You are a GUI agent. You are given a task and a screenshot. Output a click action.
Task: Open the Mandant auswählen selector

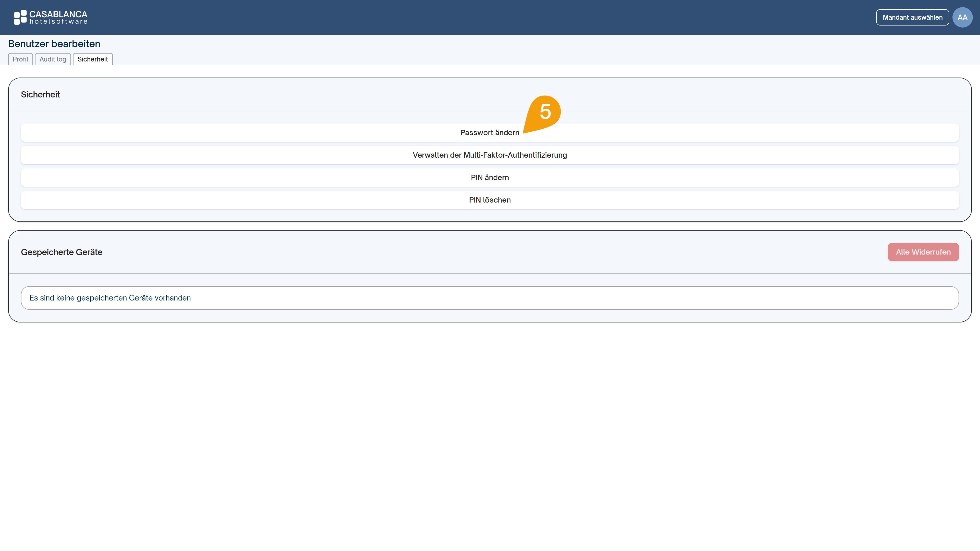[x=912, y=18]
